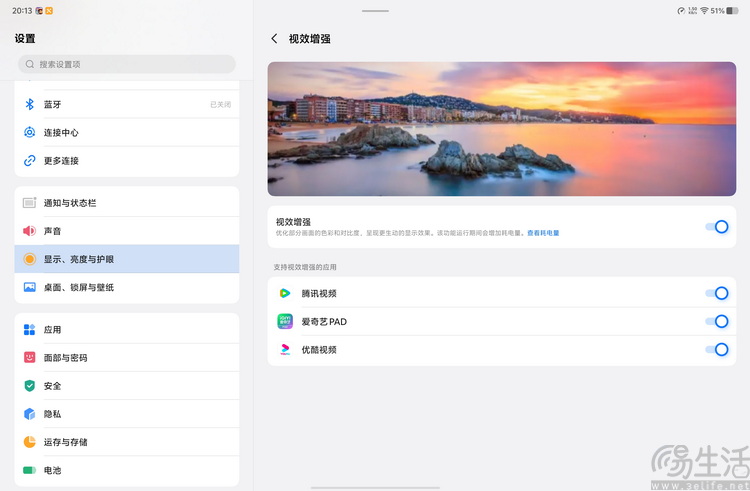Tap the speaker icon for 声音

coord(30,231)
